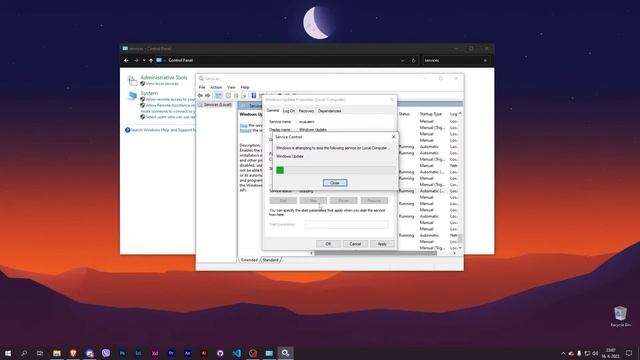Click Search Windows Help and Support link
Viewport: 640px width, 360px height.
163,130
